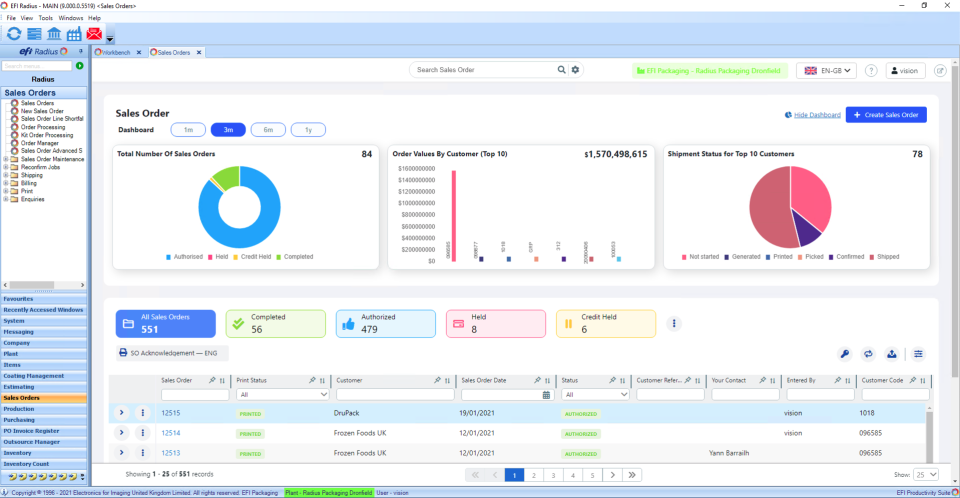
Task: Sort by Sales Order column arrows
Action: pyautogui.click(x=222, y=380)
